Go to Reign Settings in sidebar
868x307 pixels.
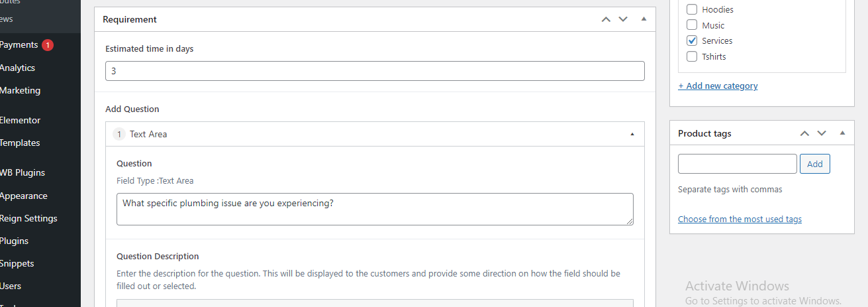(x=28, y=218)
